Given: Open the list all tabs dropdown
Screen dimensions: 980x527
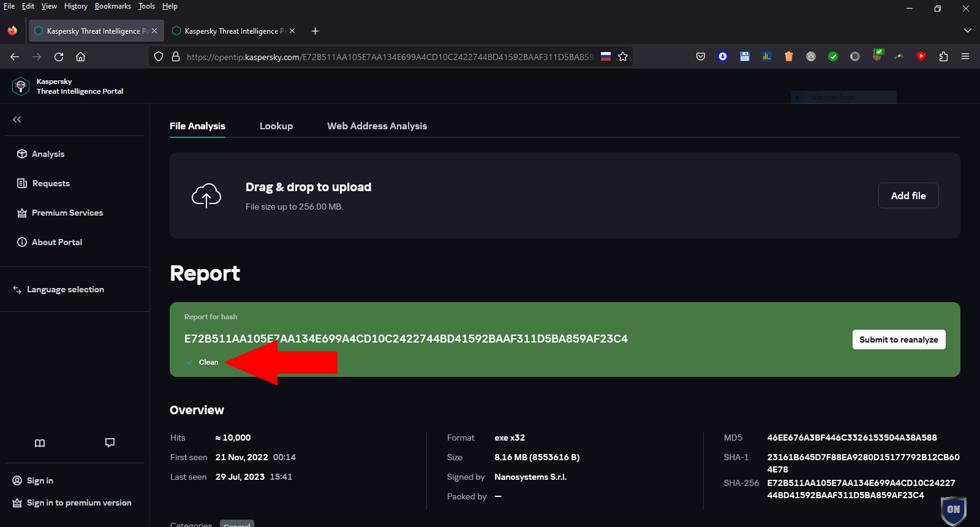Looking at the screenshot, I should point(968,31).
